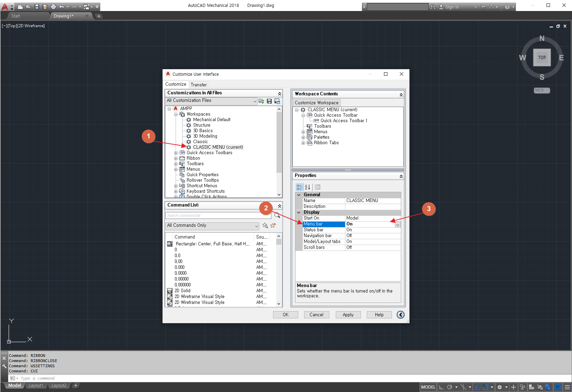Click the Search command list input field
Viewport: 572px width, 392px height.
tap(218, 215)
